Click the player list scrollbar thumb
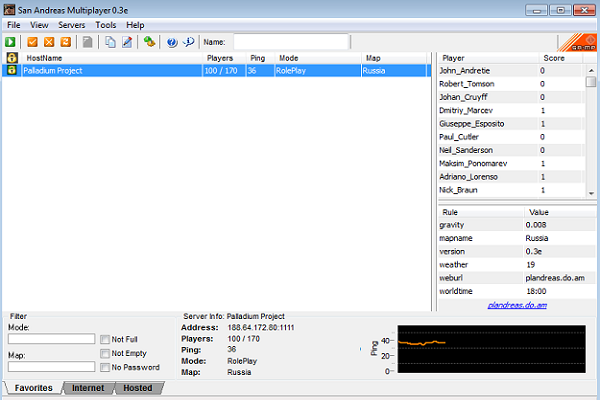This screenshot has width=600, height=400. pos(591,82)
